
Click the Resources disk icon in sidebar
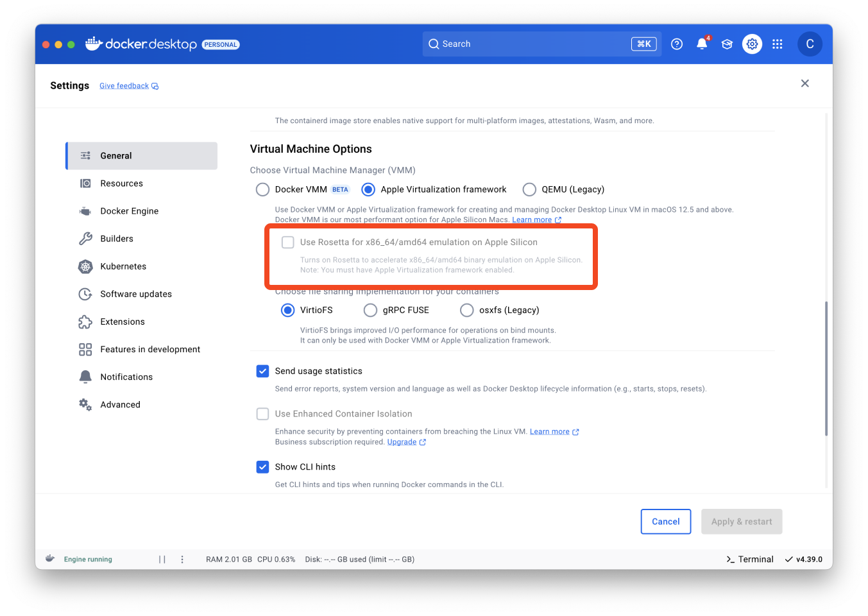[x=85, y=184]
